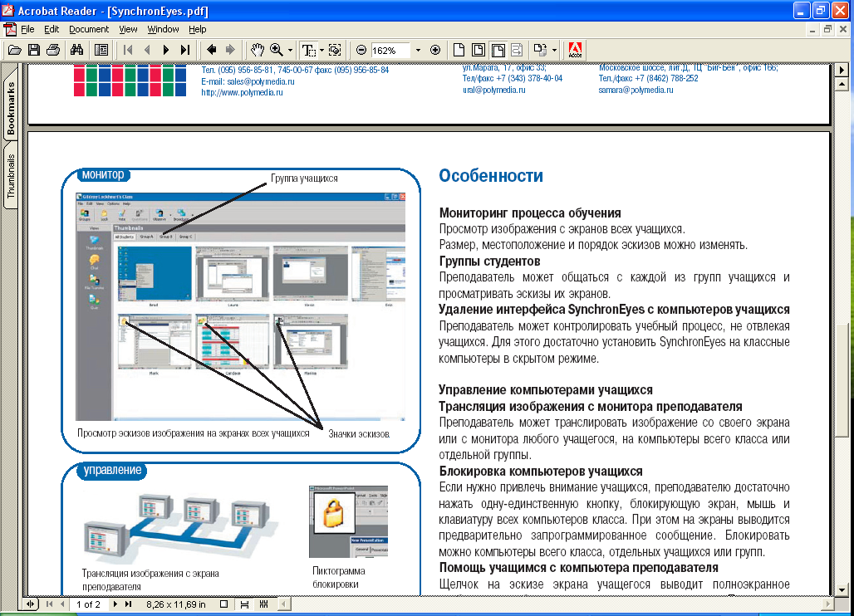Screen dimensions: 854x616
Task: Expand the Text Select tool dropdown arrow
Action: [x=321, y=51]
